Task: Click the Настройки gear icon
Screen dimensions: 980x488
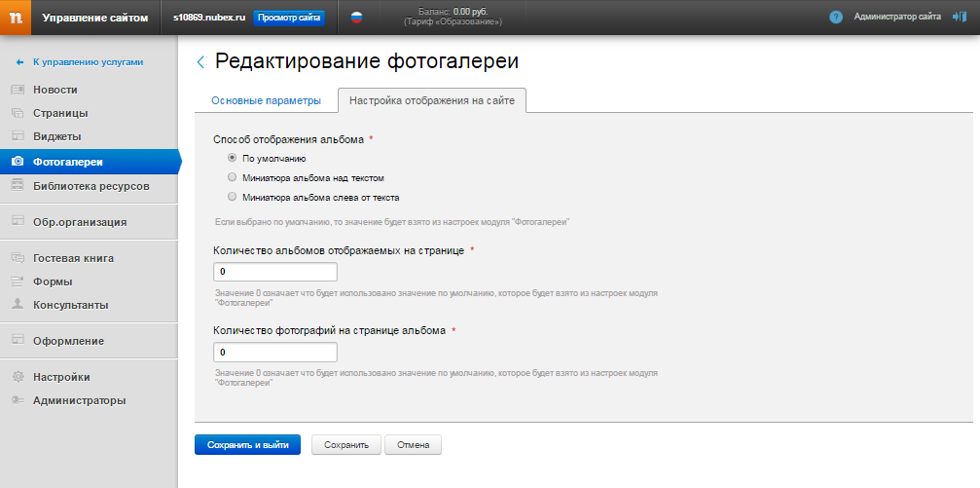Action: click(18, 377)
